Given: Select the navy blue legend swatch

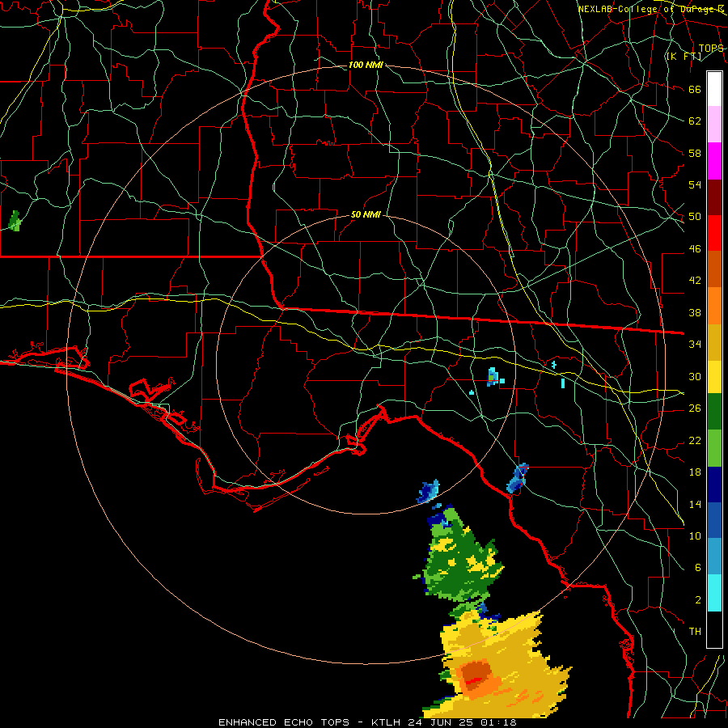Looking at the screenshot, I should tap(714, 485).
